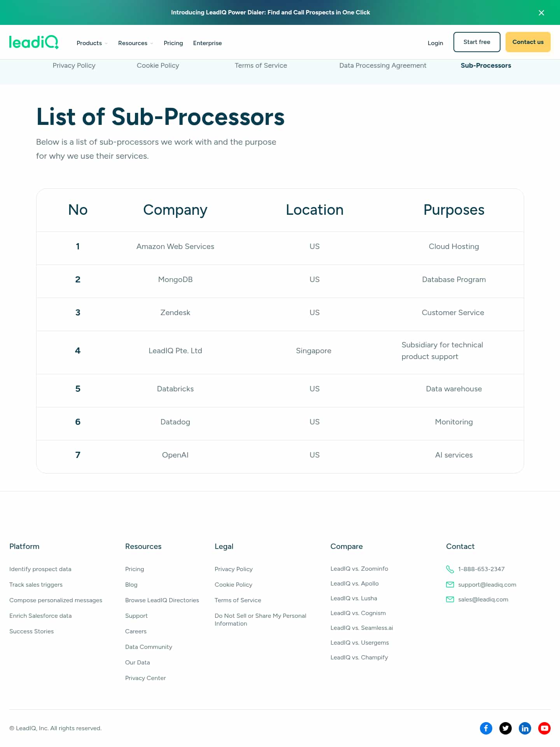560x747 pixels.
Task: Click the phone icon beside 1-888-653-2347
Action: click(x=450, y=569)
